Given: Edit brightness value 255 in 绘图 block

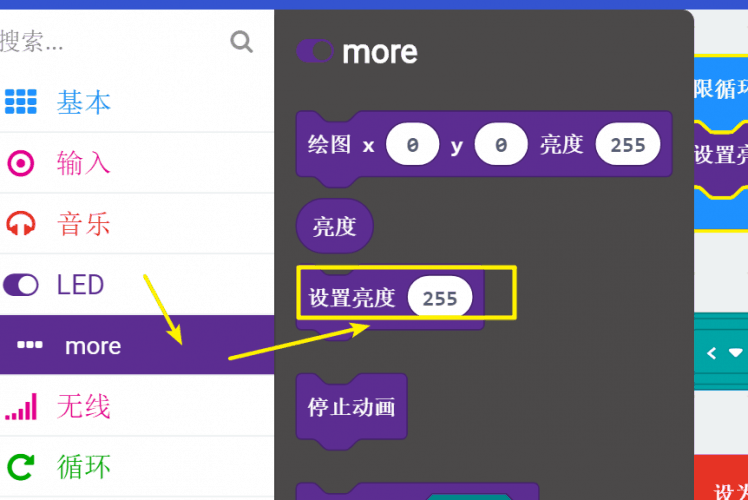Looking at the screenshot, I should point(628,145).
